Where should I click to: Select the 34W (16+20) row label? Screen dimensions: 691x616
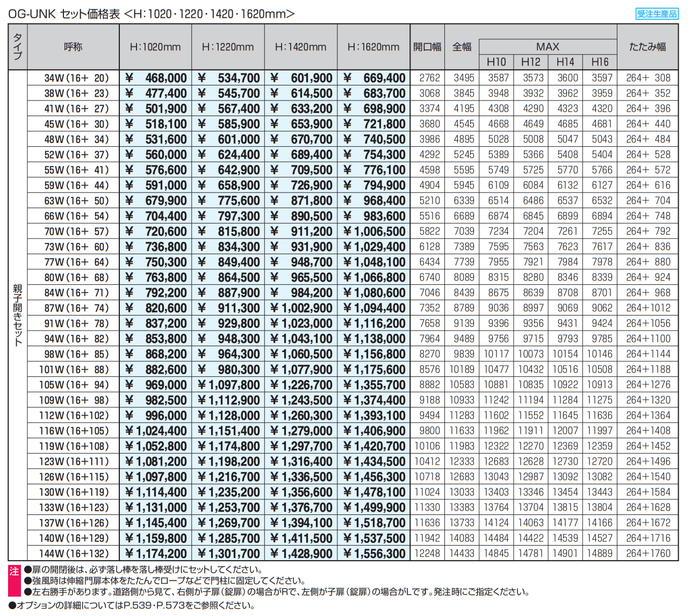[x=76, y=78]
